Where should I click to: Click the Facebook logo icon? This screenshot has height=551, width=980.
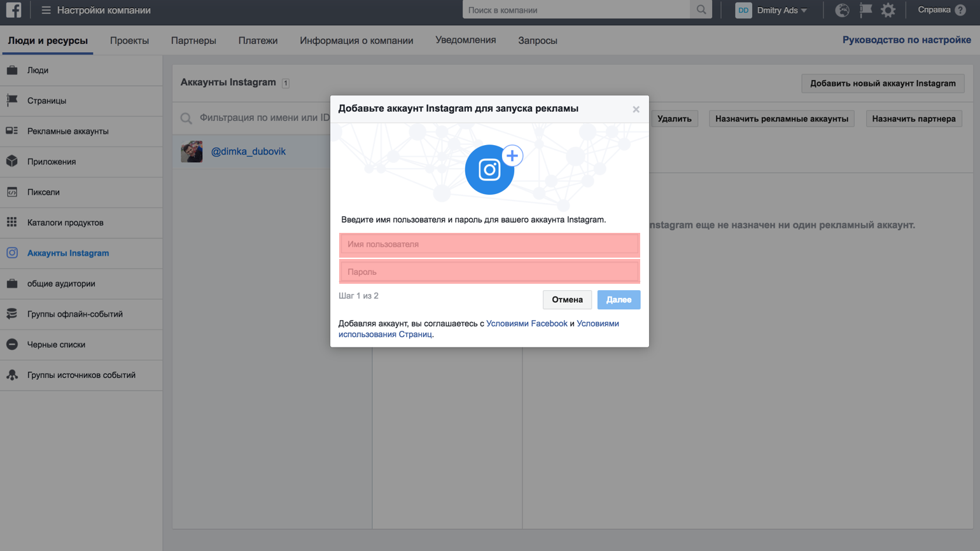13,10
